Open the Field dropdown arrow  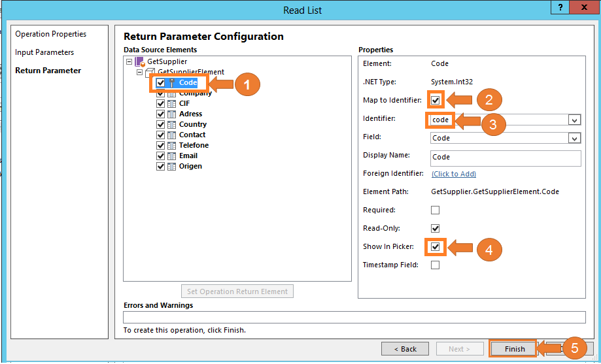574,138
